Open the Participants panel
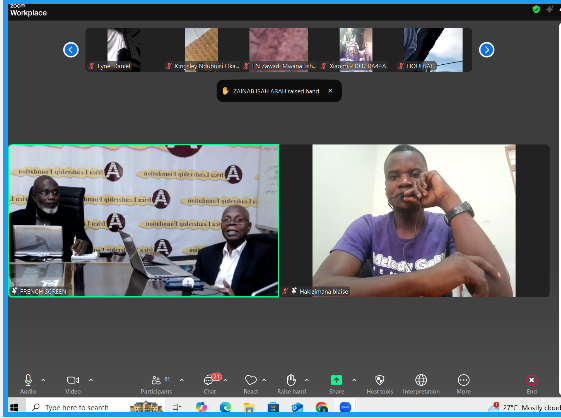The width and height of the screenshot is (561, 418). coord(156,383)
